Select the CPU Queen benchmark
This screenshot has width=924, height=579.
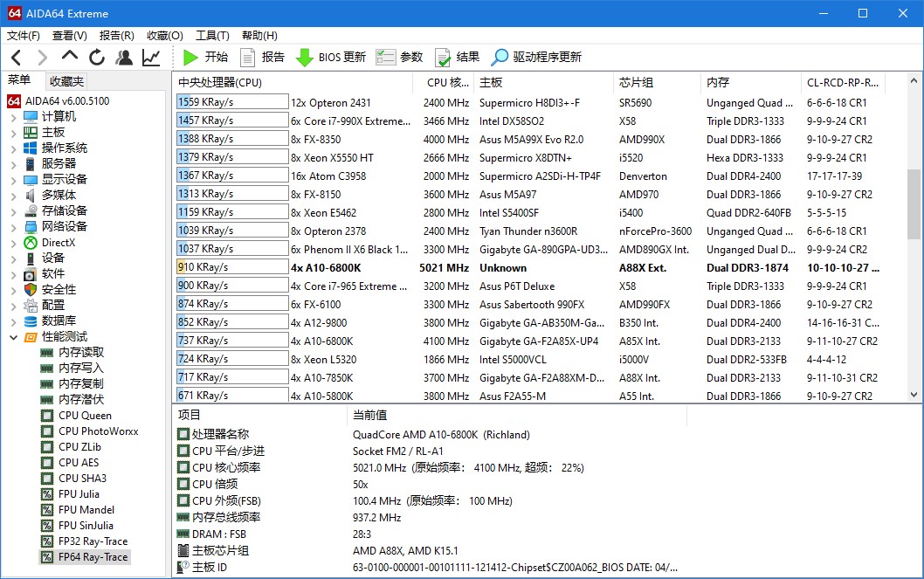click(84, 415)
